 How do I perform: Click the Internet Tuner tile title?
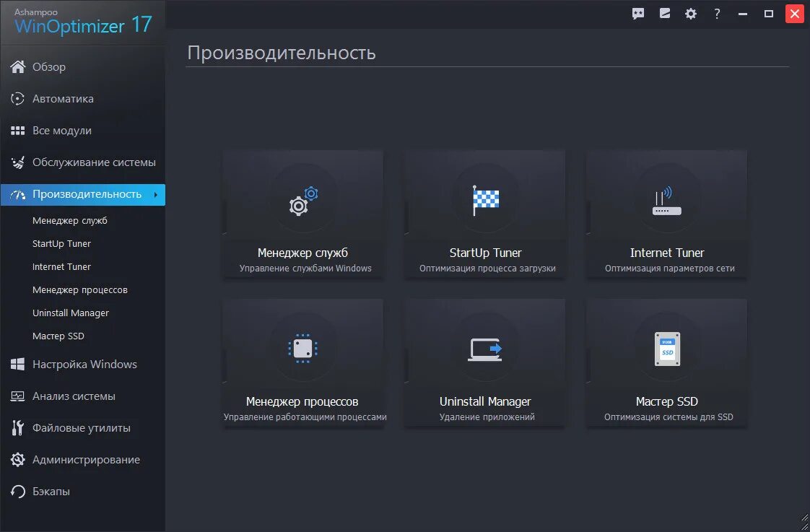[x=667, y=253]
